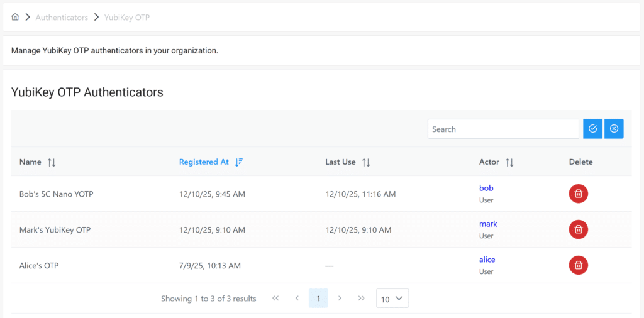Viewport: 644px width, 318px height.
Task: Delete Bob's 5C Nano YOTP authenticator
Action: (579, 194)
